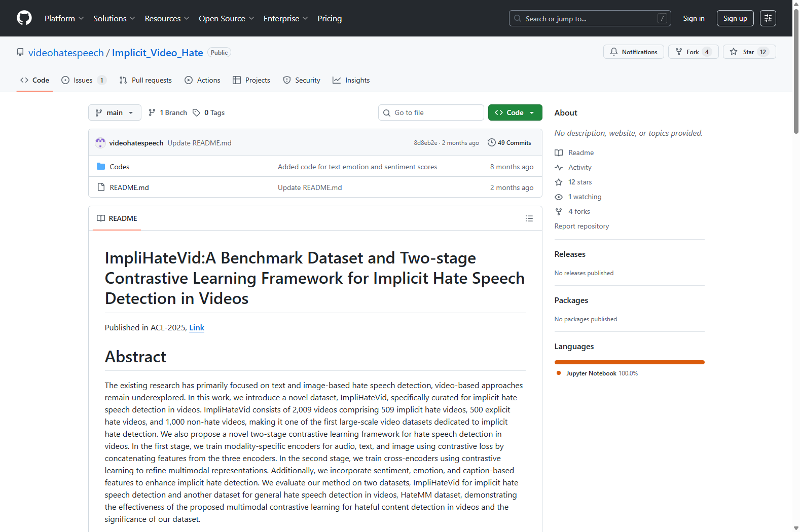800x532 pixels.
Task: Open the 'Update README.md' commit message in header row
Action: [200, 143]
